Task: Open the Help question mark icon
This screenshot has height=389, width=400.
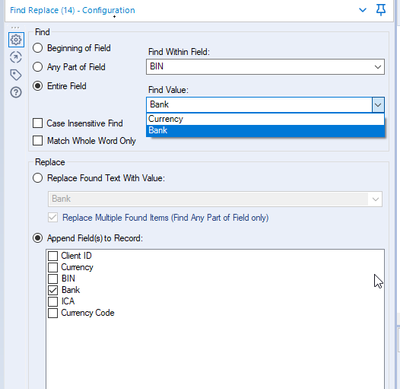Action: click(x=16, y=92)
